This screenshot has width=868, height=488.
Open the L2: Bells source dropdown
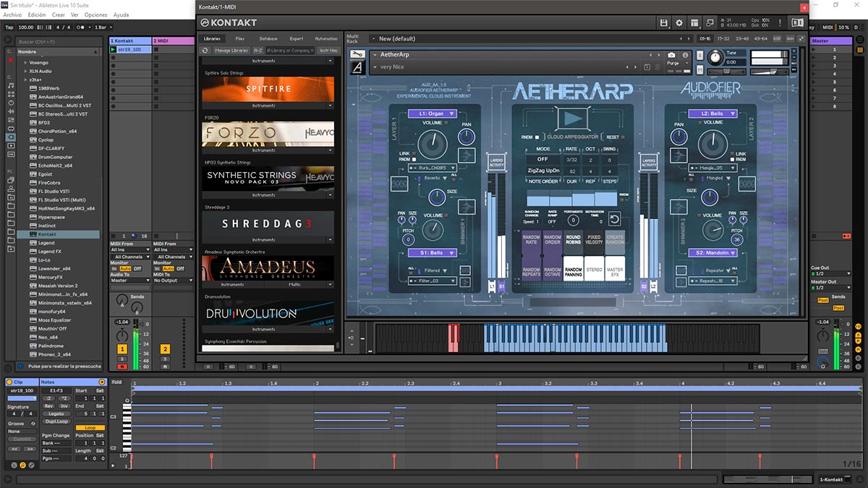coord(712,114)
